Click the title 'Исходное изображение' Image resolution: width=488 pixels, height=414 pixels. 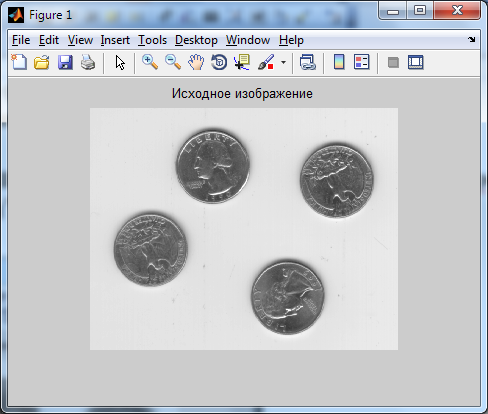pos(242,94)
